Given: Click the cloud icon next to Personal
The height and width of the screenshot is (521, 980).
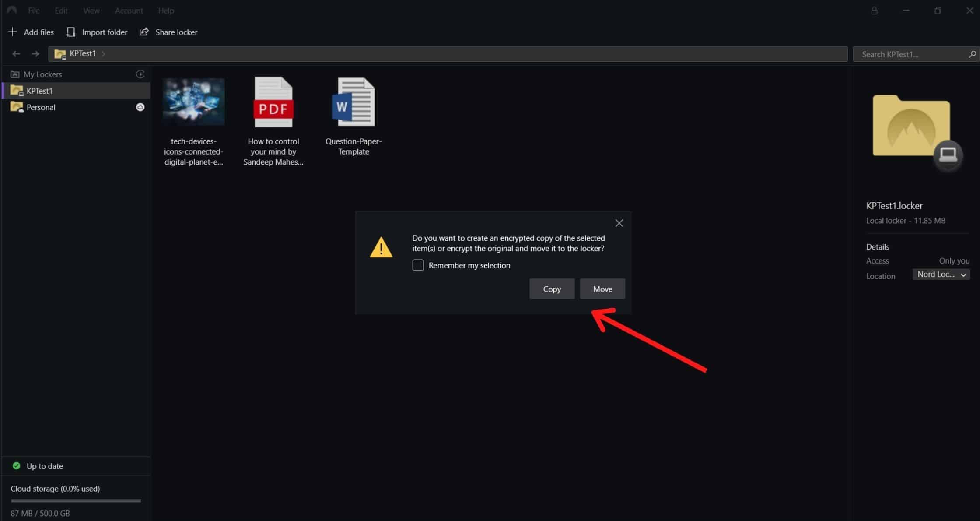Looking at the screenshot, I should click(x=140, y=107).
